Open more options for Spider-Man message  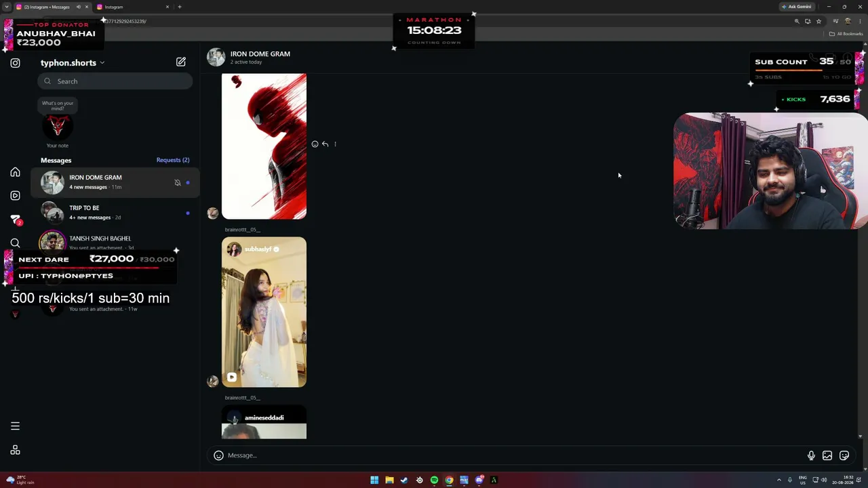pos(335,144)
